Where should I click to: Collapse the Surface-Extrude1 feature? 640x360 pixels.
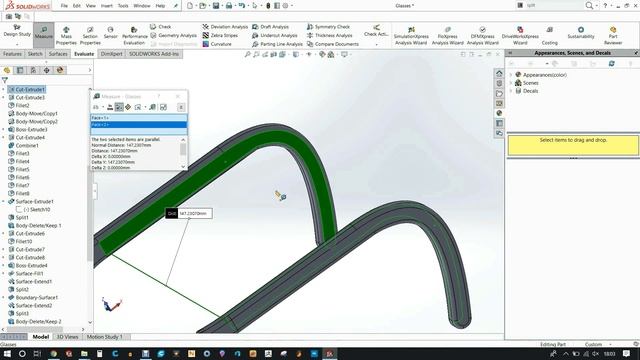[x=4, y=201]
